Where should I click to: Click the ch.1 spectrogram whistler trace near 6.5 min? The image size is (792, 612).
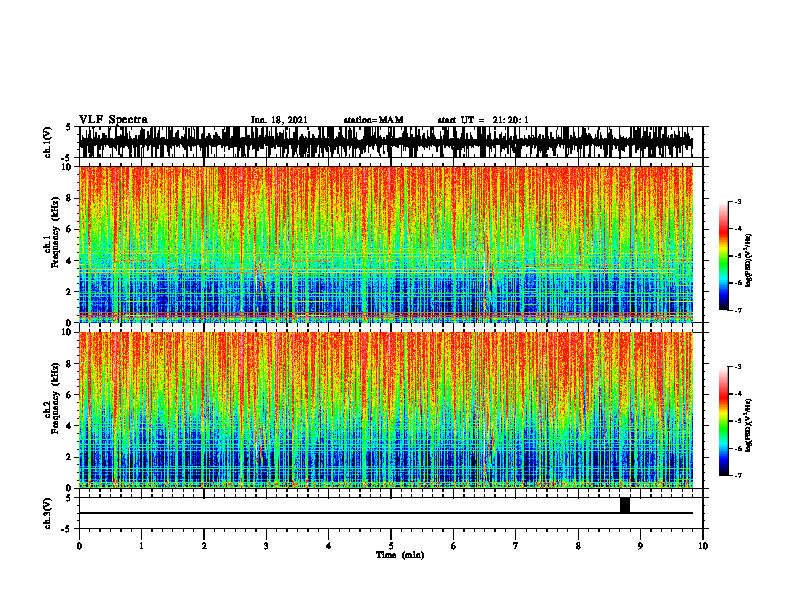[x=487, y=273]
